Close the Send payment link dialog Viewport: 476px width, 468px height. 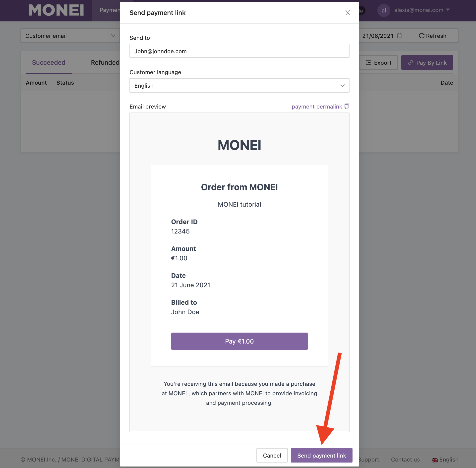pyautogui.click(x=348, y=13)
